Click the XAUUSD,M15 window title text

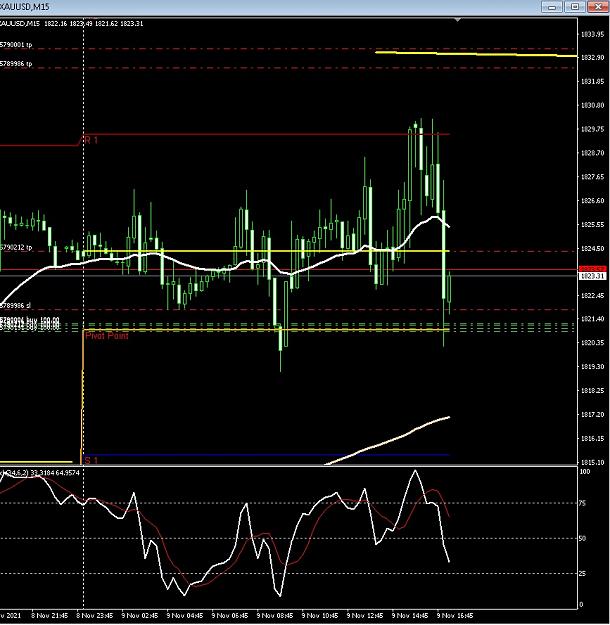coord(24,7)
